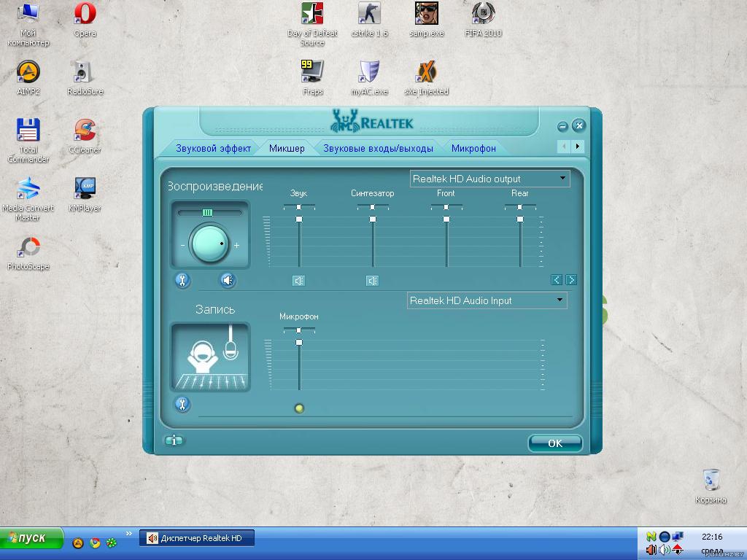
Task: Select the myAC.exe desktop icon
Action: click(369, 77)
